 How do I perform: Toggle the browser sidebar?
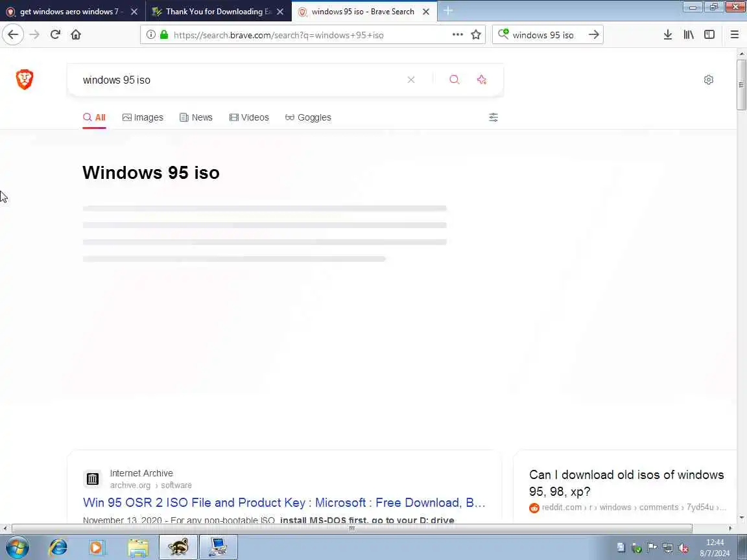[709, 34]
